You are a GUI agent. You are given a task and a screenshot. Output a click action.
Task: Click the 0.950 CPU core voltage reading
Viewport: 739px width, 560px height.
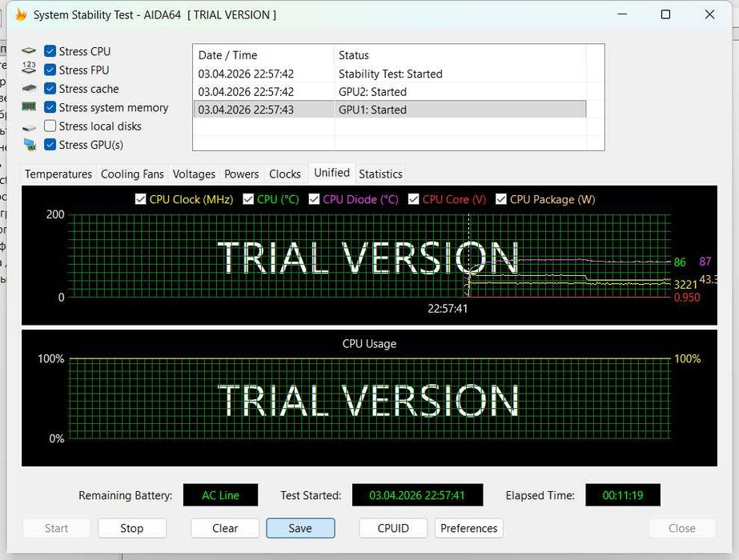pos(687,297)
